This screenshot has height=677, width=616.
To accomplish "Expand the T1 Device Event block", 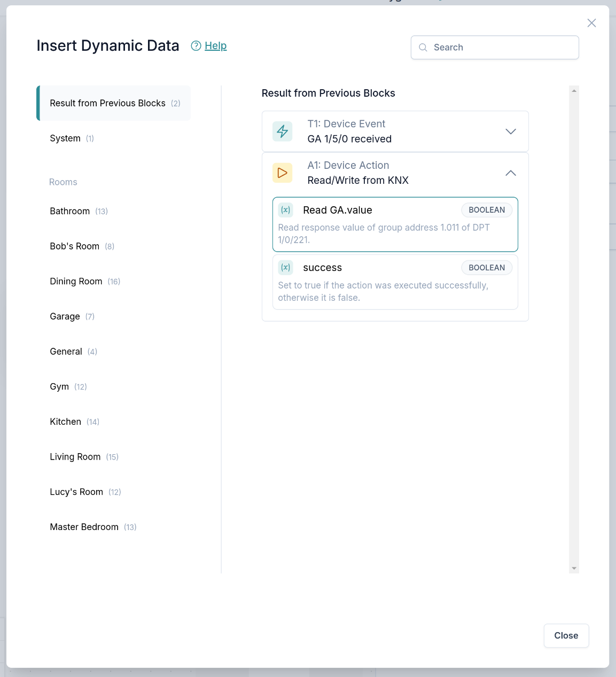I will click(x=510, y=131).
